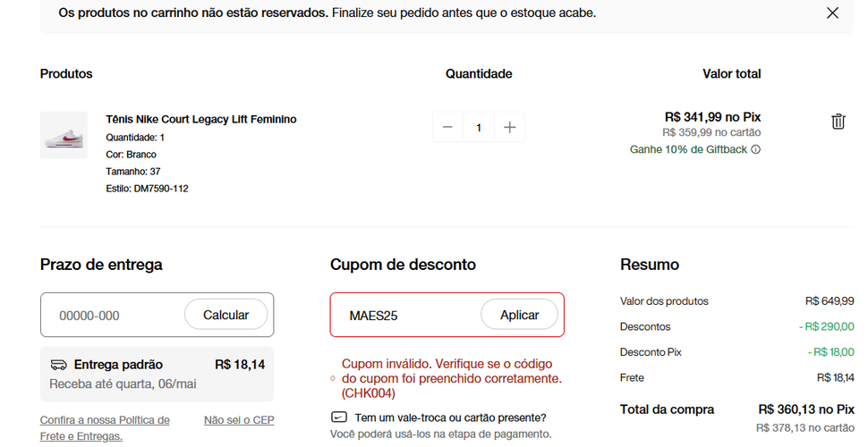The height and width of the screenshot is (447, 868).
Task: Click the gift card icon beside vale-troca
Action: [x=339, y=417]
